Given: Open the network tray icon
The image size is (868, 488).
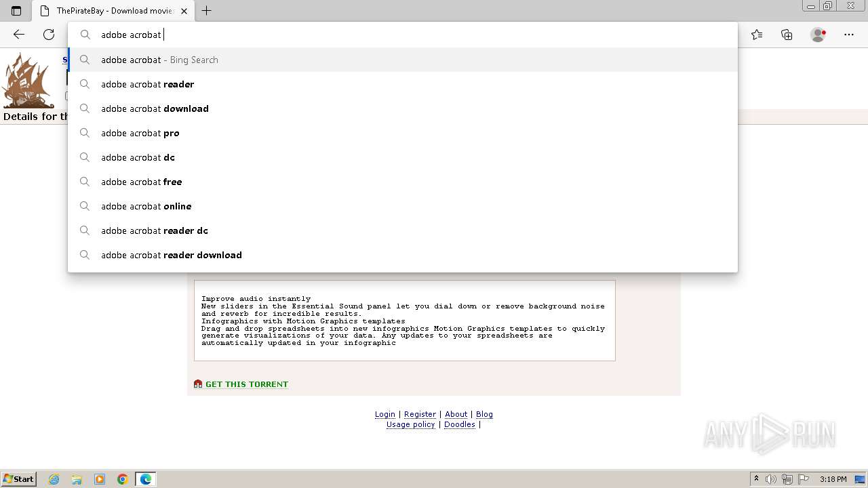Looking at the screenshot, I should [x=787, y=479].
